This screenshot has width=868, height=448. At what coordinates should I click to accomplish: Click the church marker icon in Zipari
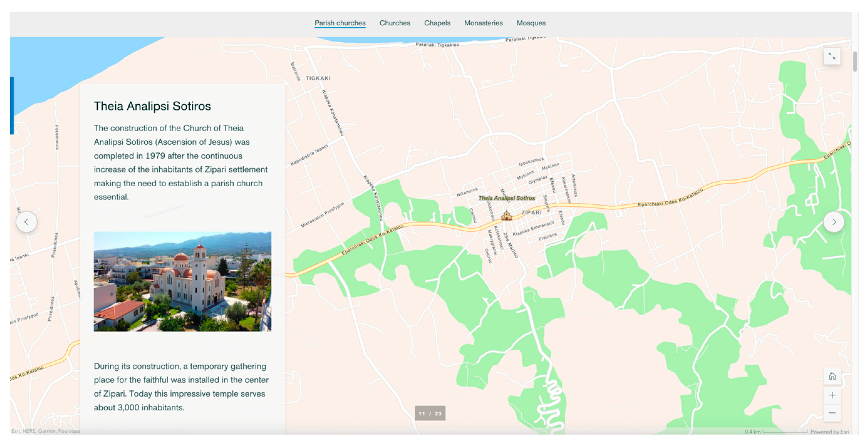click(506, 215)
